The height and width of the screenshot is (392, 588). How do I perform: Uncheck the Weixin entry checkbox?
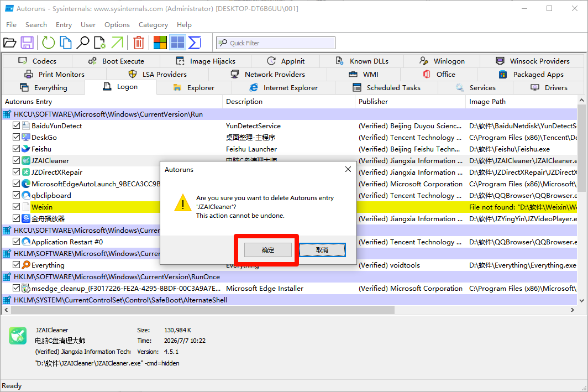[16, 207]
